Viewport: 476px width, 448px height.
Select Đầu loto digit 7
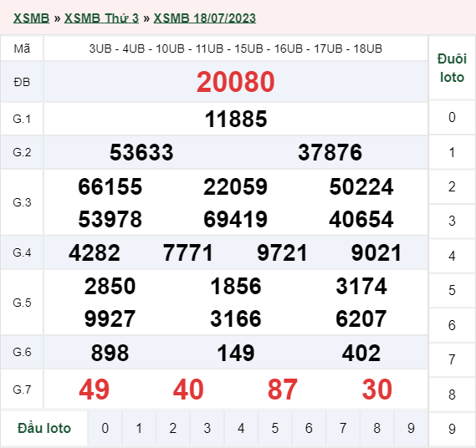(343, 428)
